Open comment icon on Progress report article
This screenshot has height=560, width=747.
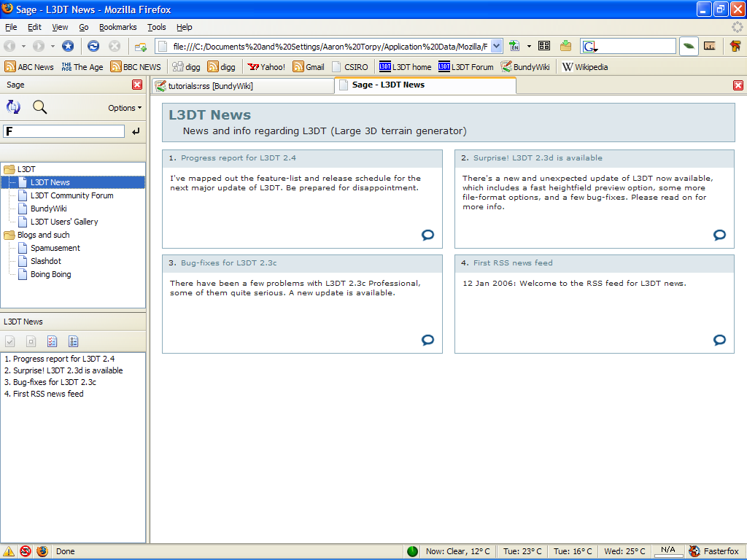pyautogui.click(x=427, y=235)
